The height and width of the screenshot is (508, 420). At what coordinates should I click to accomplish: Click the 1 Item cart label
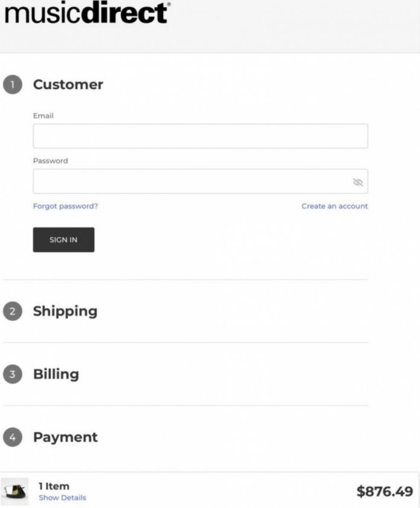coord(54,486)
